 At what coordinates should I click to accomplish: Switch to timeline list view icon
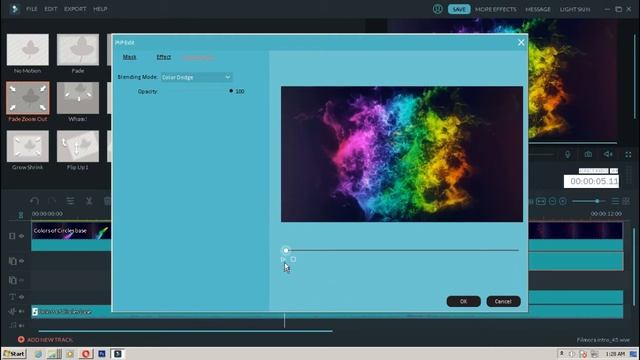(615, 201)
